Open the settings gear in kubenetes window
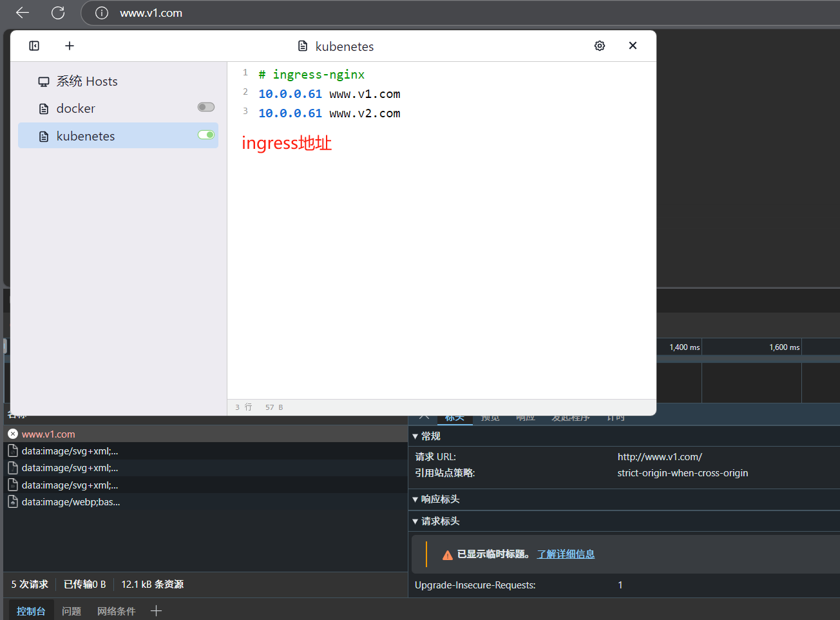 click(600, 46)
